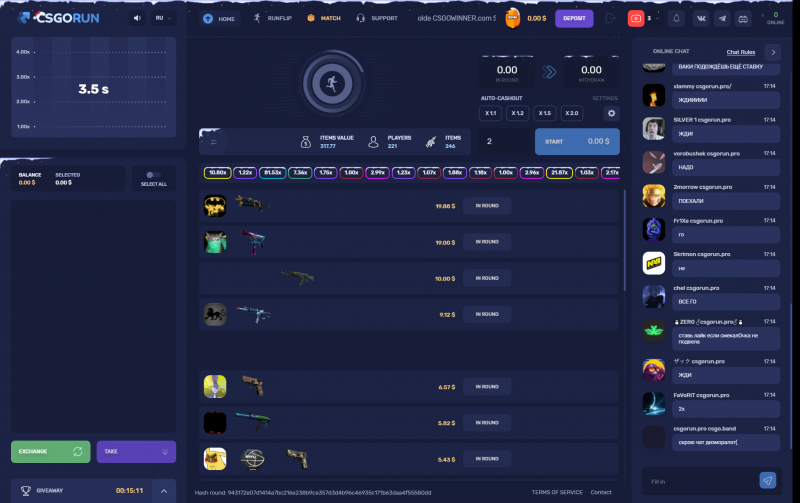800x503 pixels.
Task: Open the Take dropdown
Action: pyautogui.click(x=136, y=451)
